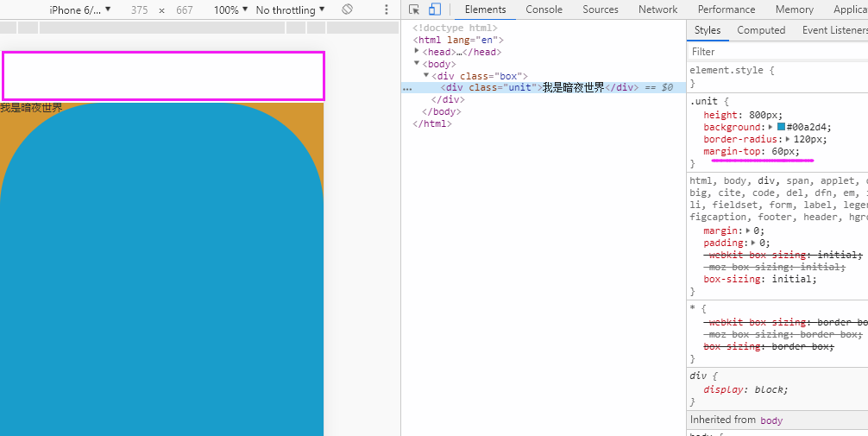The height and width of the screenshot is (436, 868).
Task: Open the device toolbar three-dot menu
Action: coord(387,10)
